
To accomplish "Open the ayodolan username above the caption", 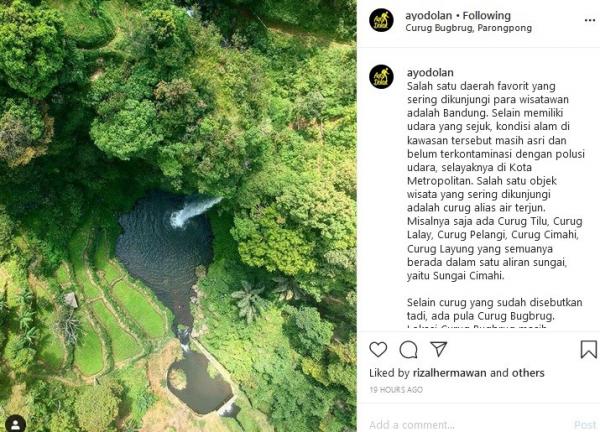I will tap(430, 72).
